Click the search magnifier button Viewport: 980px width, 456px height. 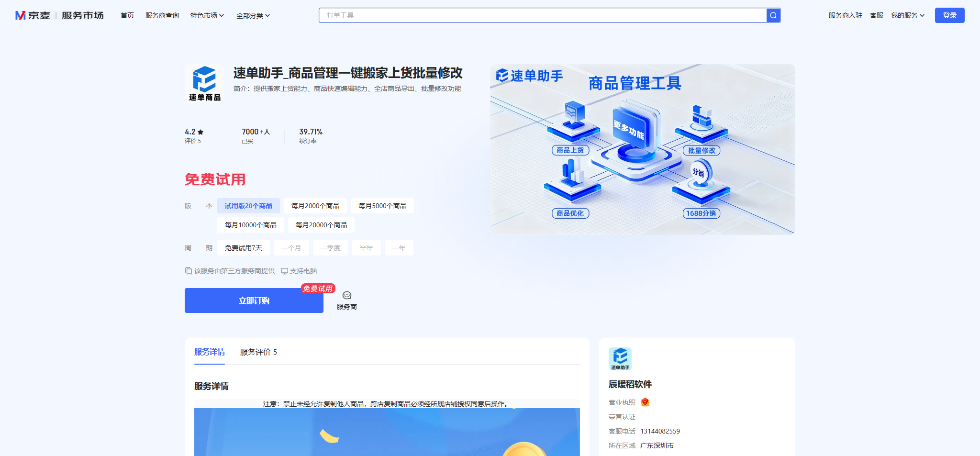773,15
